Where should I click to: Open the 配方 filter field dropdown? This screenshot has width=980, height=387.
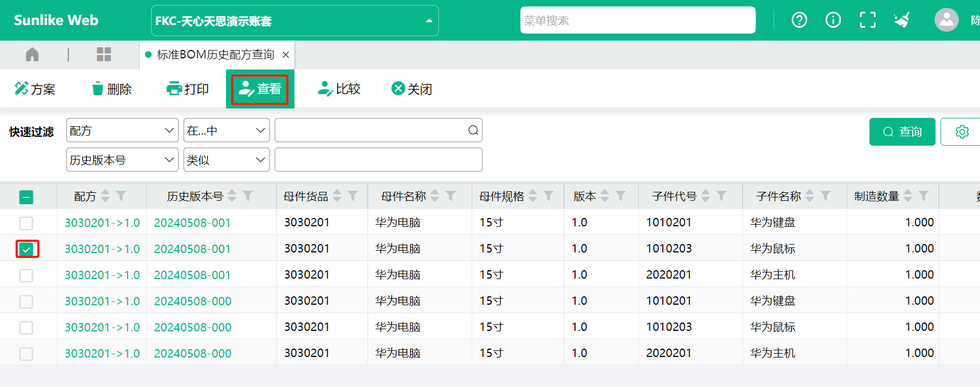(x=122, y=130)
